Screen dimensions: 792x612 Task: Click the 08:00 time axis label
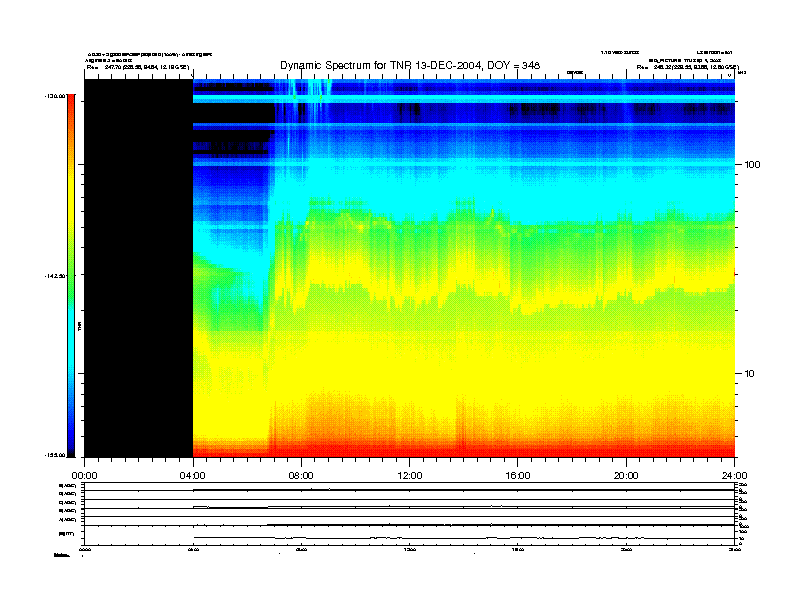(x=301, y=476)
